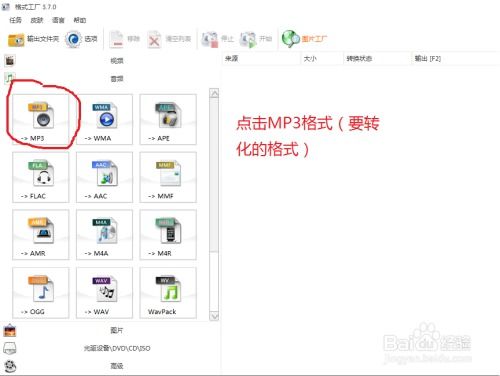This screenshot has width=500, height=376.
Task: Collapse the audio category section
Action: click(110, 79)
